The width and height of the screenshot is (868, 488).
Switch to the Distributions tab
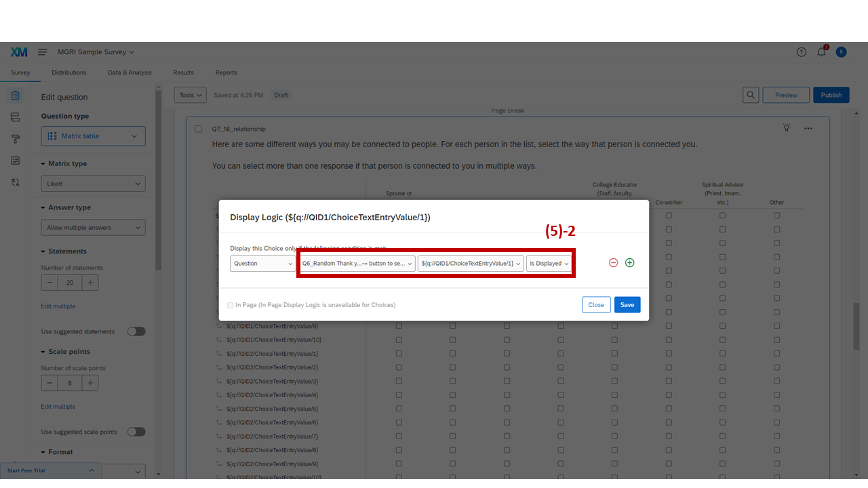click(x=68, y=73)
